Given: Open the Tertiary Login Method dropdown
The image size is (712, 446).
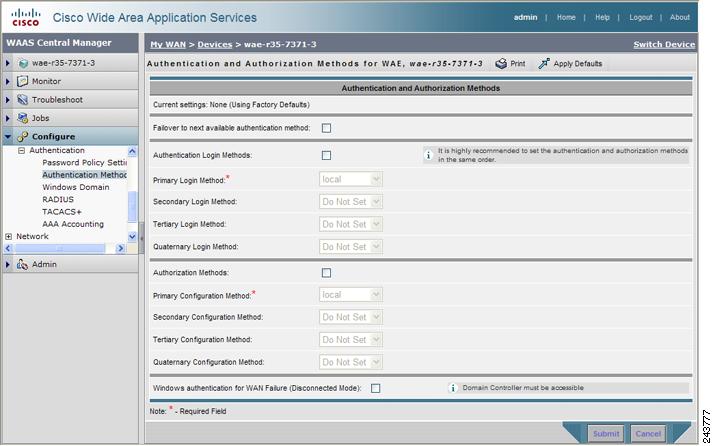Looking at the screenshot, I should click(351, 224).
